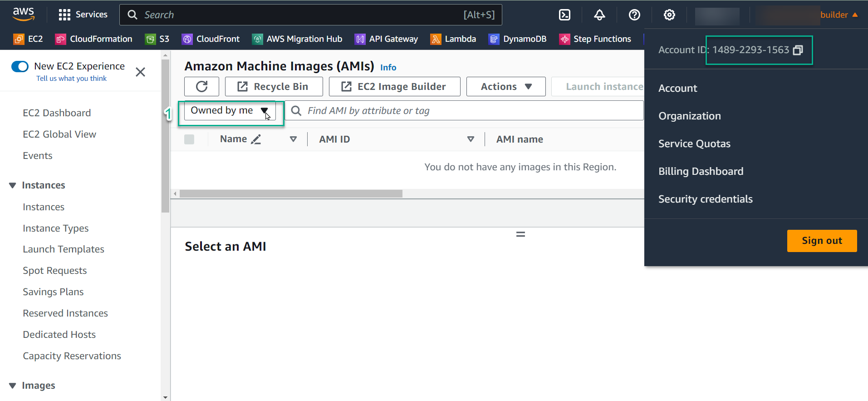Open Capacity Reservations
Image resolution: width=868 pixels, height=401 pixels.
tap(72, 356)
